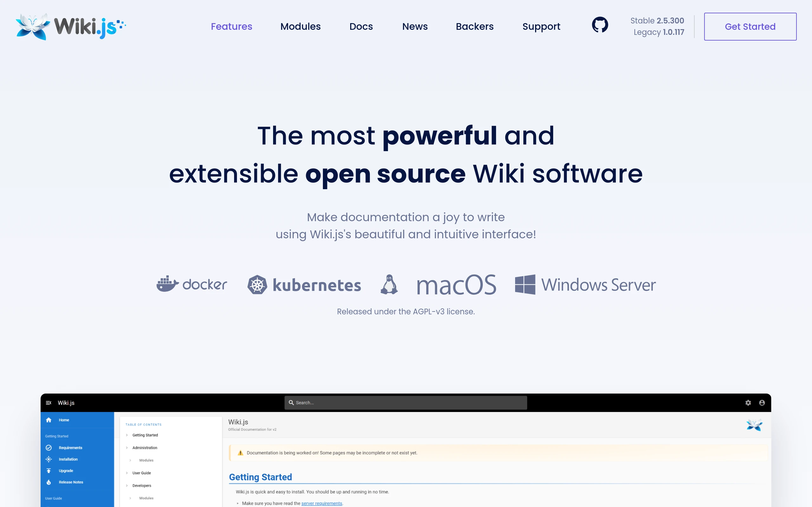Screen dimensions: 812x507
Task: Click the Installation sun icon
Action: [49, 459]
